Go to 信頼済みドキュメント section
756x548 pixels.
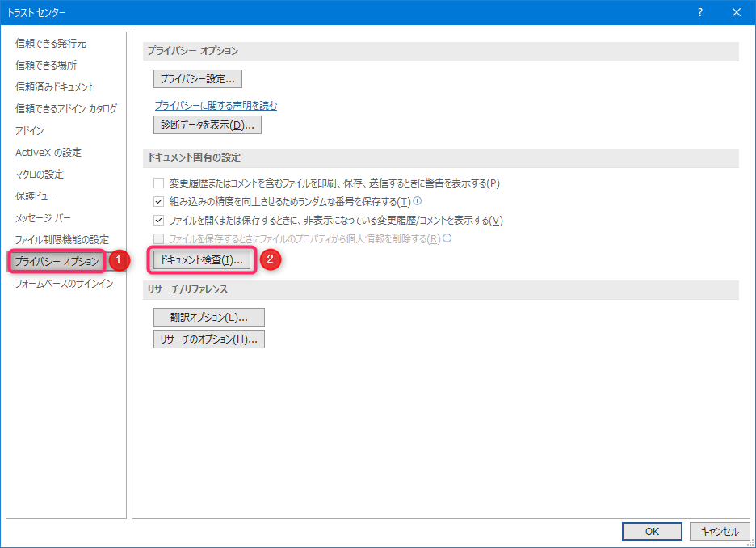pyautogui.click(x=55, y=86)
